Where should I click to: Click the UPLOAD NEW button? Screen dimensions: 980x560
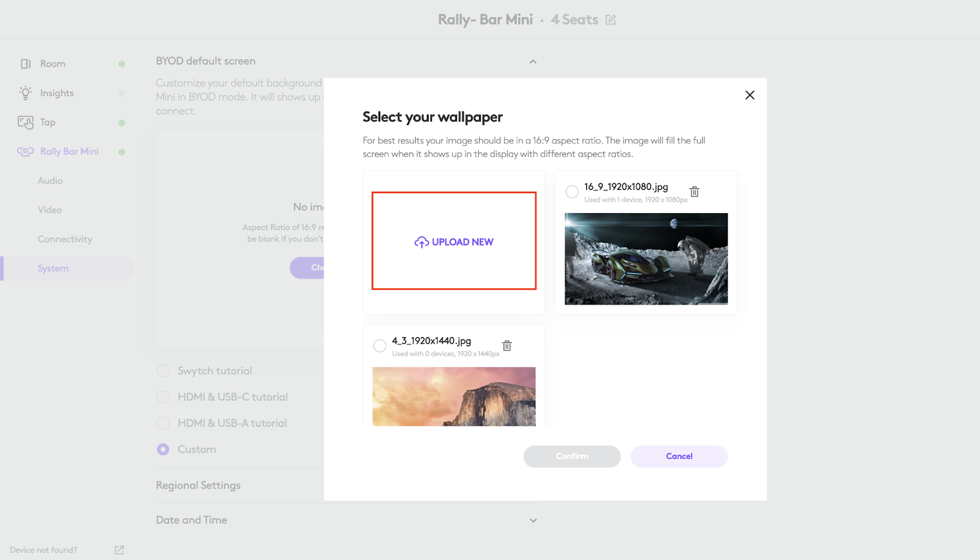pyautogui.click(x=453, y=241)
